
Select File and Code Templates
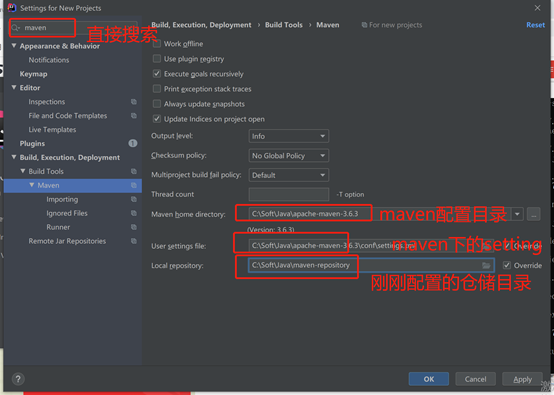[x=67, y=116]
